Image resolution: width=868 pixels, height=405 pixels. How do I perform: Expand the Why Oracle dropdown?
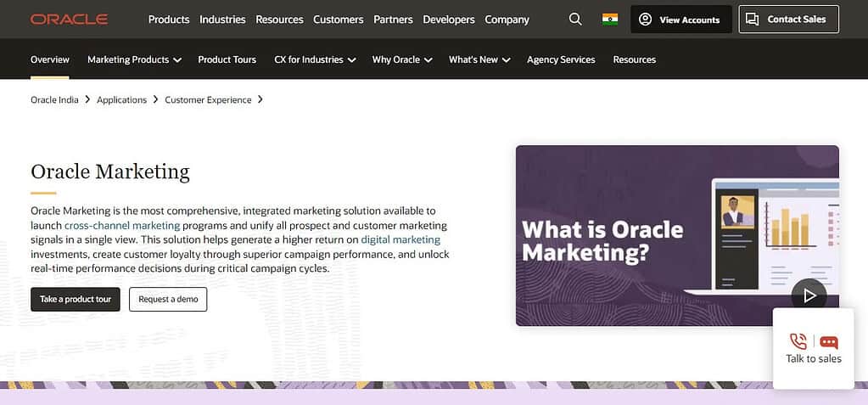pos(402,59)
